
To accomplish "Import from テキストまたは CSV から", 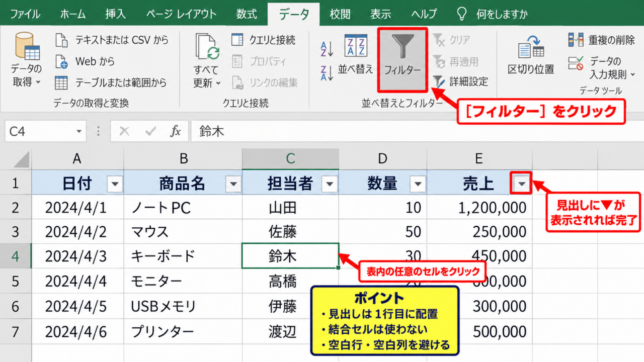I will (112, 40).
